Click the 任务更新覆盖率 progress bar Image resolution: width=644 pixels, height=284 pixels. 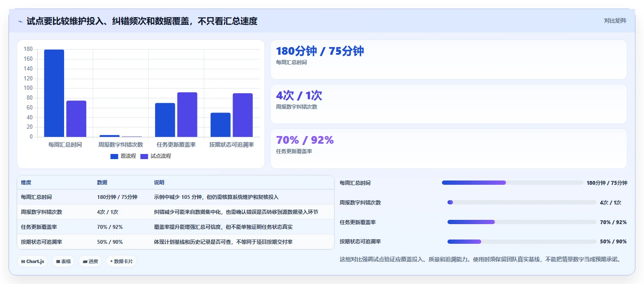pyautogui.click(x=522, y=222)
